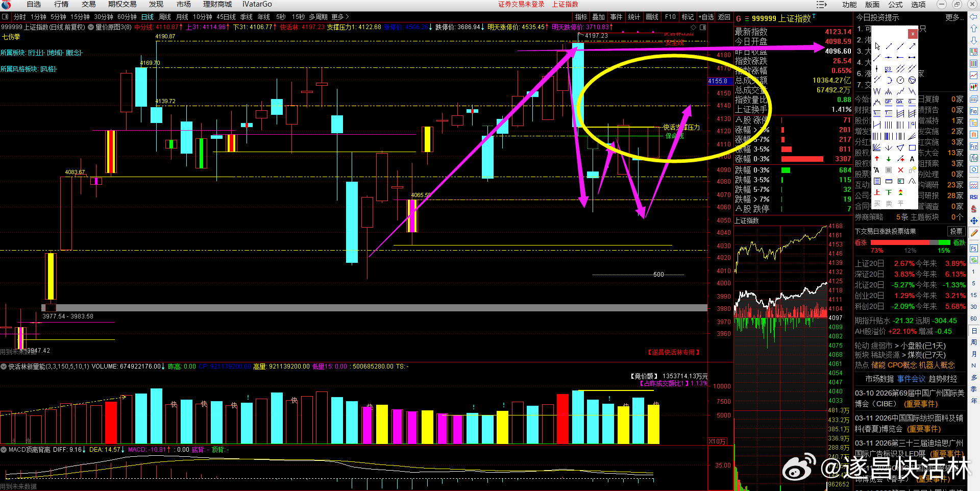Click the 看涨/看跌 vote result bar
The height and width of the screenshot is (491, 980).
[x=910, y=242]
